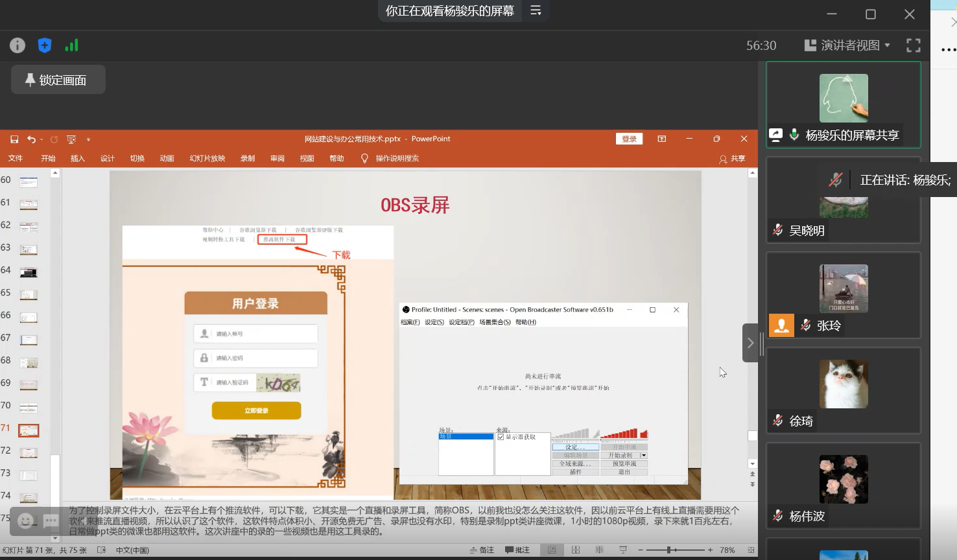Screen dimensions: 957x560
Task: Toggle 锁定画面 pin lock
Action: 58,80
